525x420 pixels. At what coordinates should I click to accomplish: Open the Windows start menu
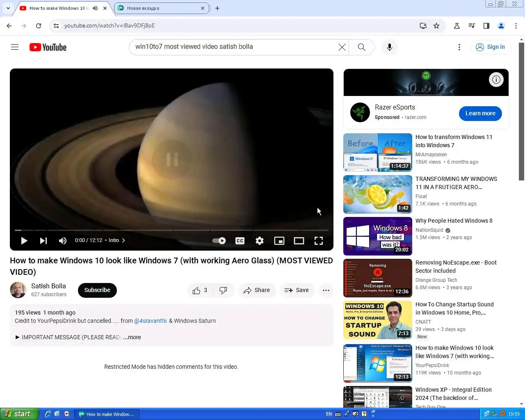(20, 414)
